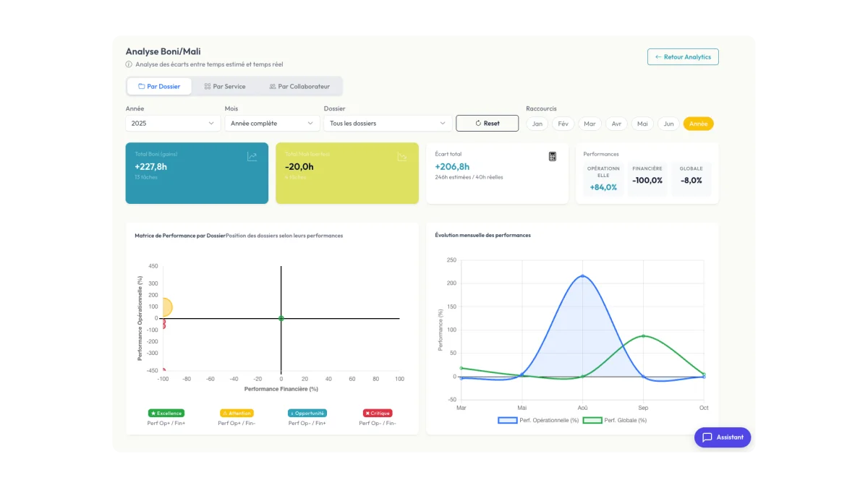Open the Dossier dropdown 'Tous les dossiers'
The image size is (868, 488).
pyautogui.click(x=388, y=124)
